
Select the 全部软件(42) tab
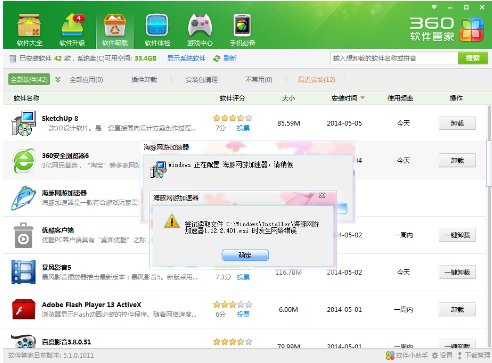click(29, 79)
